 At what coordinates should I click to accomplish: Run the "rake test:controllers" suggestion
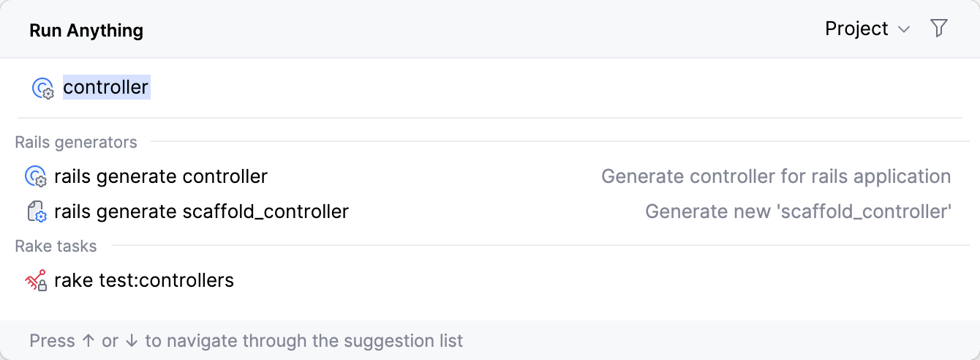coord(144,280)
